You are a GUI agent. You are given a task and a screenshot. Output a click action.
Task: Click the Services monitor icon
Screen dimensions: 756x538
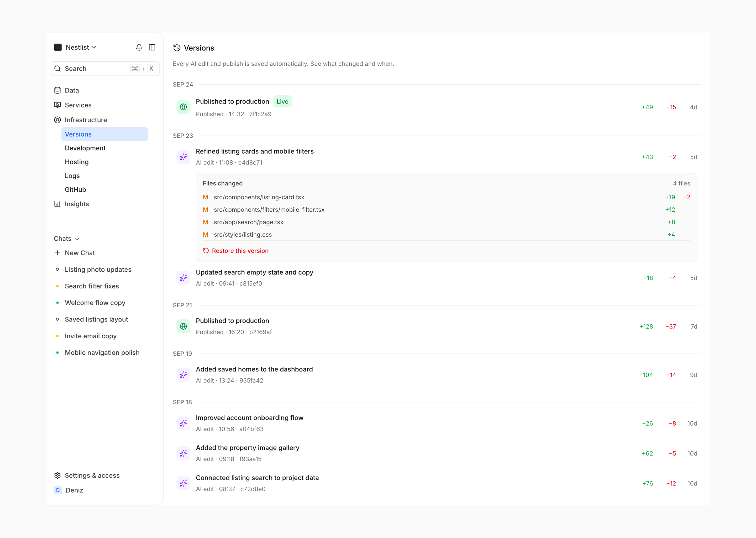[57, 105]
